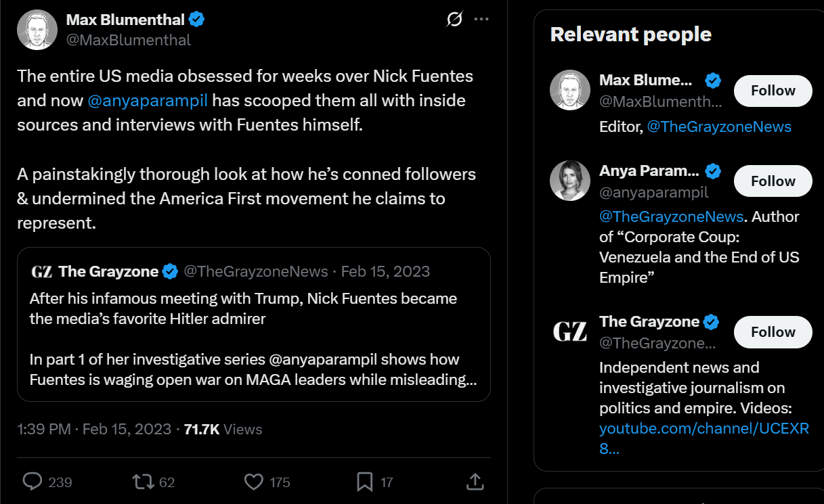Like the tweet with the heart icon
The height and width of the screenshot is (504, 824).
pos(253,482)
